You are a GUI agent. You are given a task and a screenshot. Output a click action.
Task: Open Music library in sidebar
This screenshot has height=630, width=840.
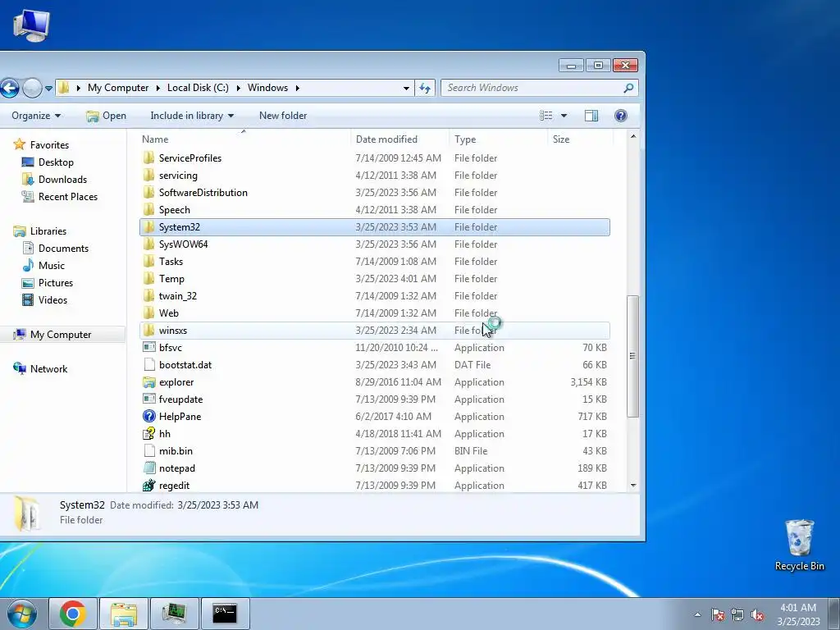point(51,265)
